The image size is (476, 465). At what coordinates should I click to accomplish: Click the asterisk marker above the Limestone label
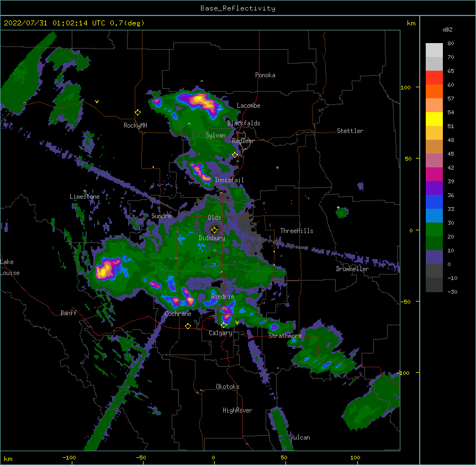85,191
